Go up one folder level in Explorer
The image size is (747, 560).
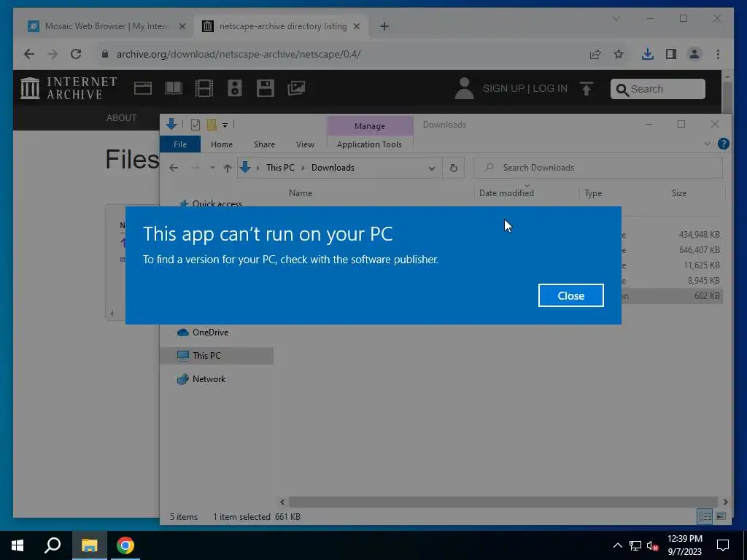coord(228,168)
